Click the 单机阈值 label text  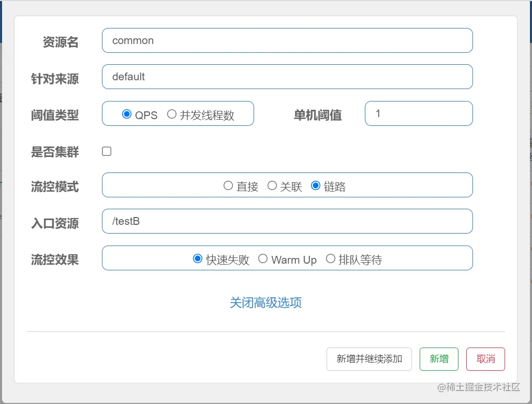point(318,115)
